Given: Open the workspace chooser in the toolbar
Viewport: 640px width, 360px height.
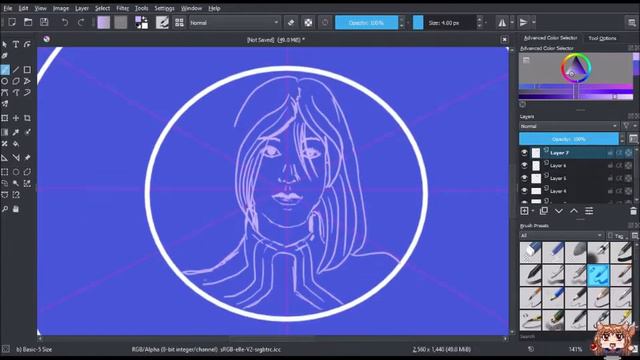Looking at the screenshot, I should 631,22.
